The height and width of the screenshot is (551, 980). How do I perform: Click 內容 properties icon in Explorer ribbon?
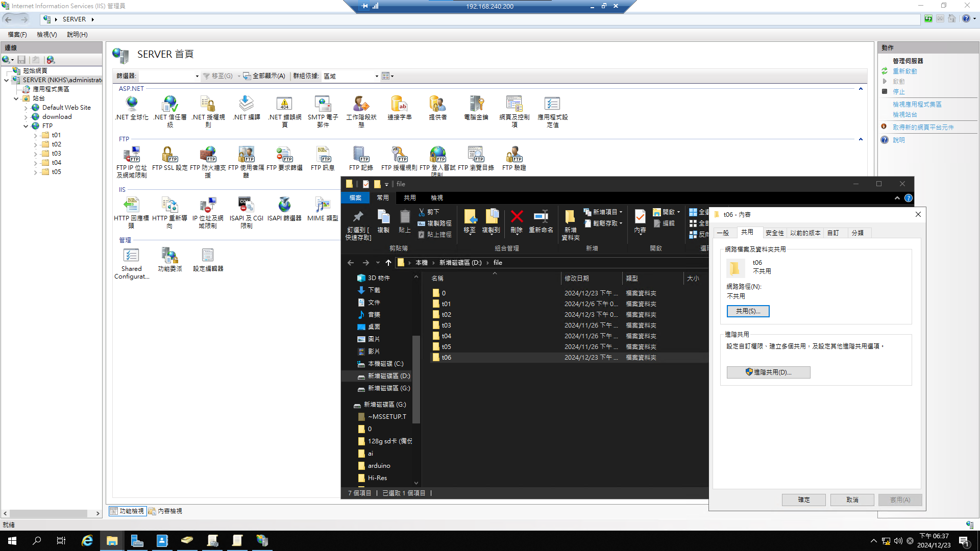click(640, 221)
